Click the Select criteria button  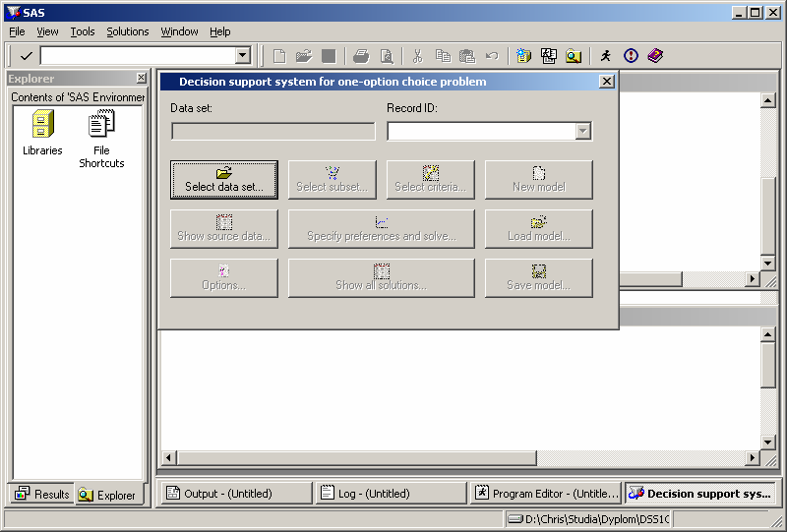431,180
